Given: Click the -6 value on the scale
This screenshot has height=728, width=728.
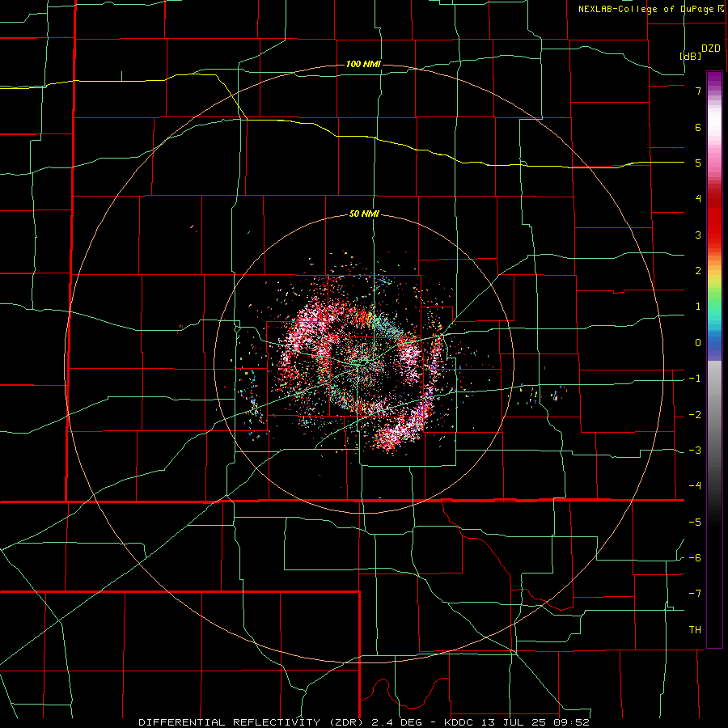Looking at the screenshot, I should click(695, 558).
